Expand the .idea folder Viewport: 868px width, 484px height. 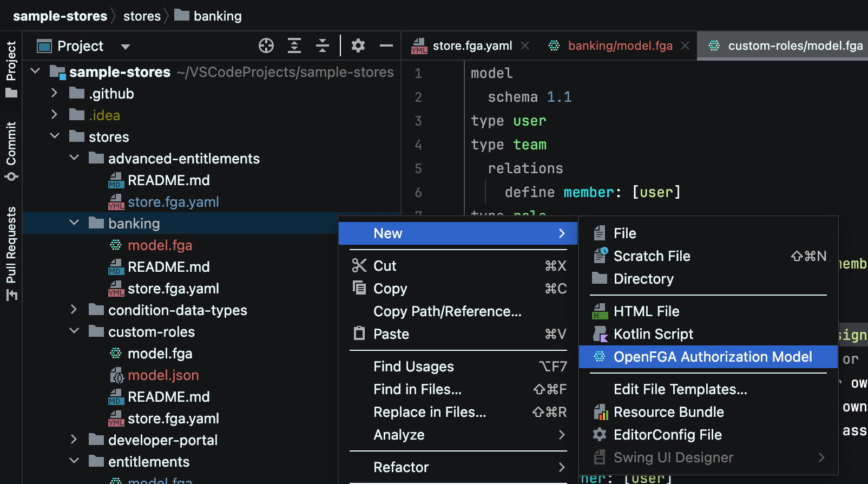click(54, 114)
